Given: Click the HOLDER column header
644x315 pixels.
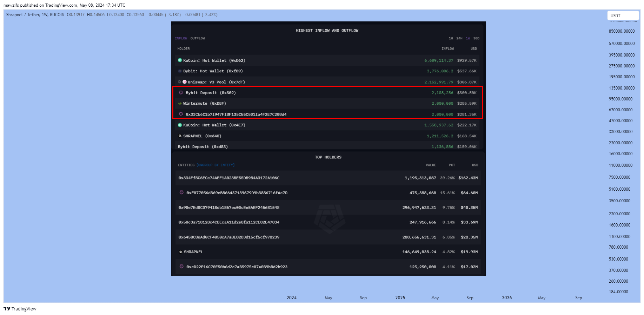Looking at the screenshot, I should (184, 49).
